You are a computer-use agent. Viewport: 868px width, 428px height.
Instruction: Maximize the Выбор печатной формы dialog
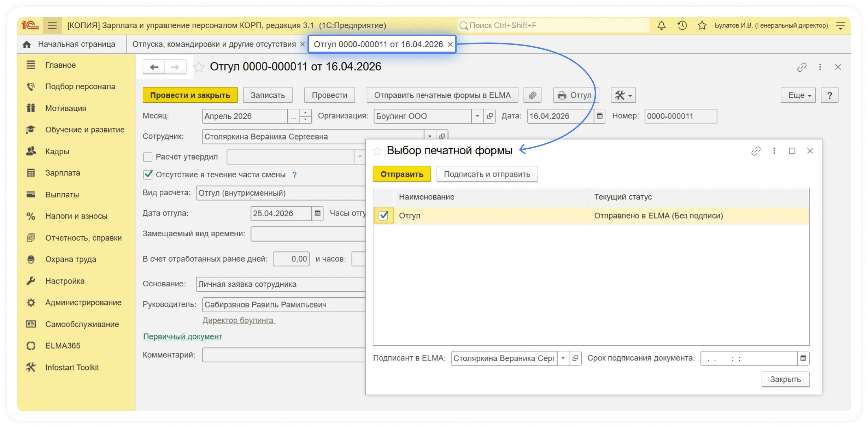point(792,151)
